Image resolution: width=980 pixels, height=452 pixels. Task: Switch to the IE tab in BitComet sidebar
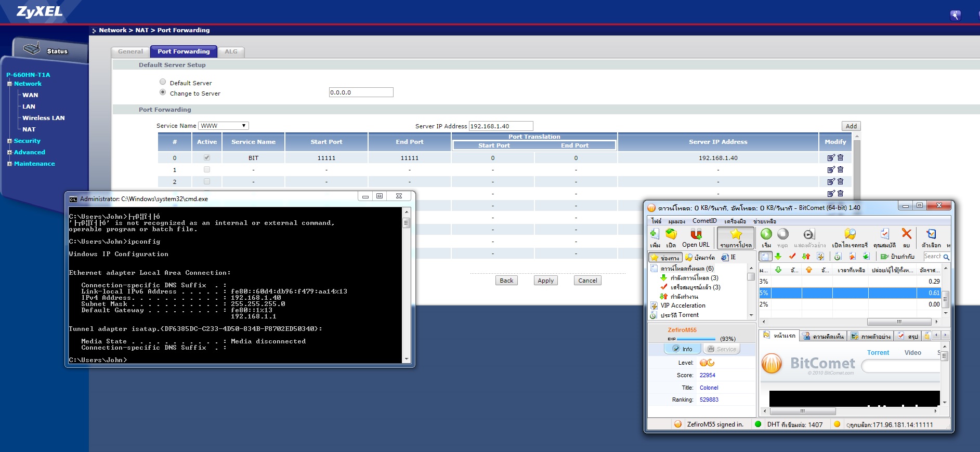(728, 257)
